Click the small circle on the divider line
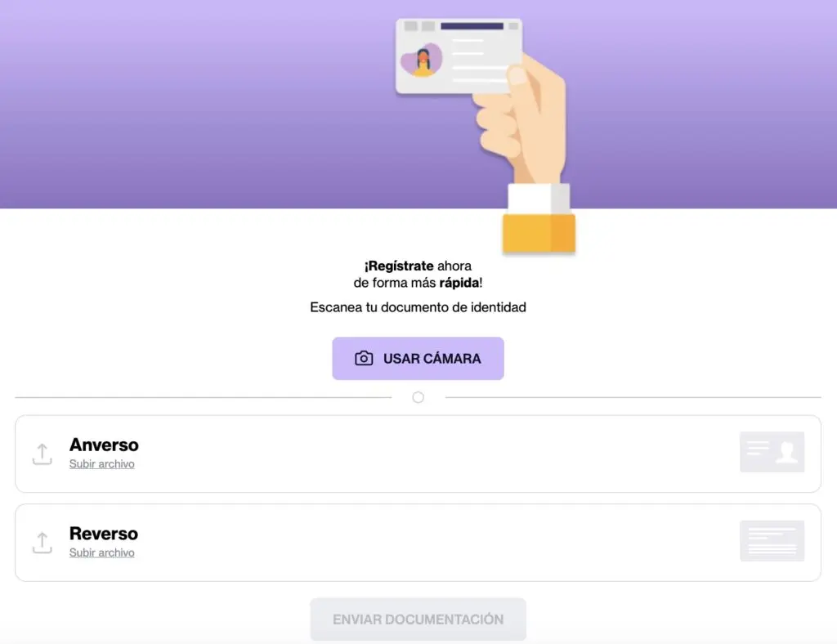Viewport: 837px width, 644px height. [x=418, y=397]
